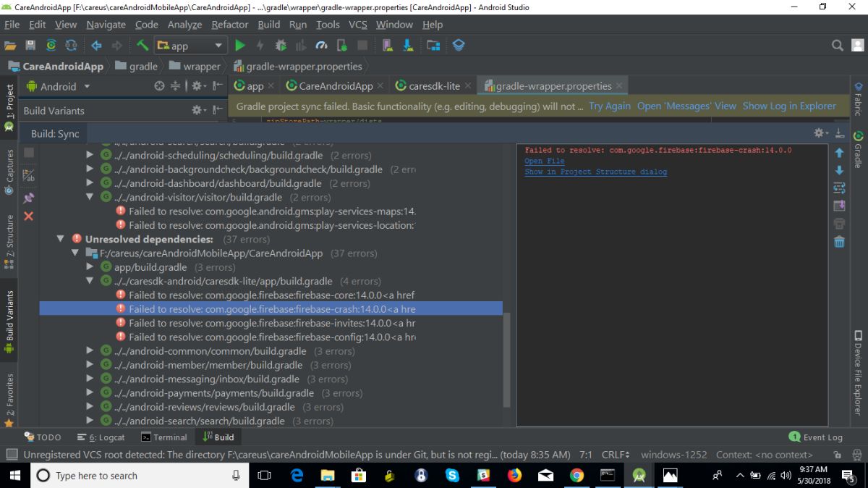Toggle the Build Variants side panel
The height and width of the screenshot is (488, 868).
[9, 321]
